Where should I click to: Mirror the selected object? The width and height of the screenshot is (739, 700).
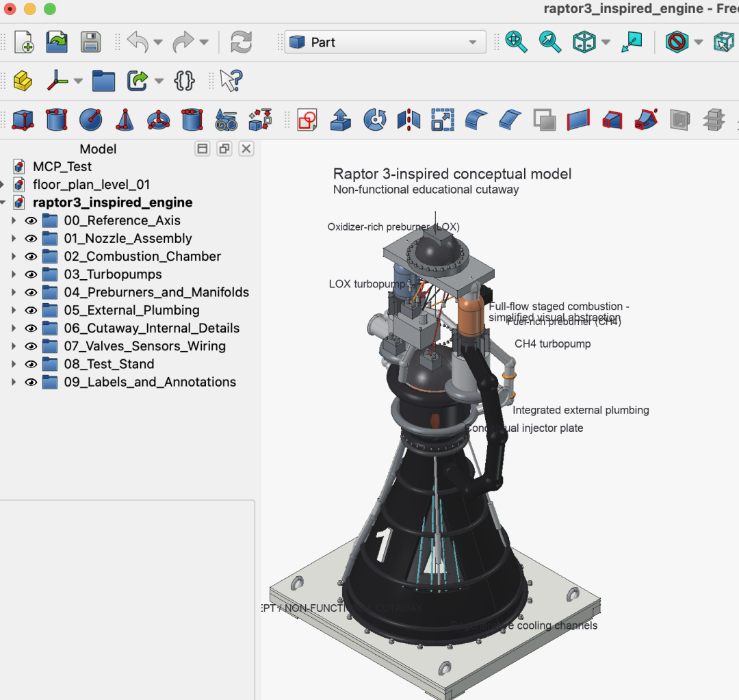[409, 120]
